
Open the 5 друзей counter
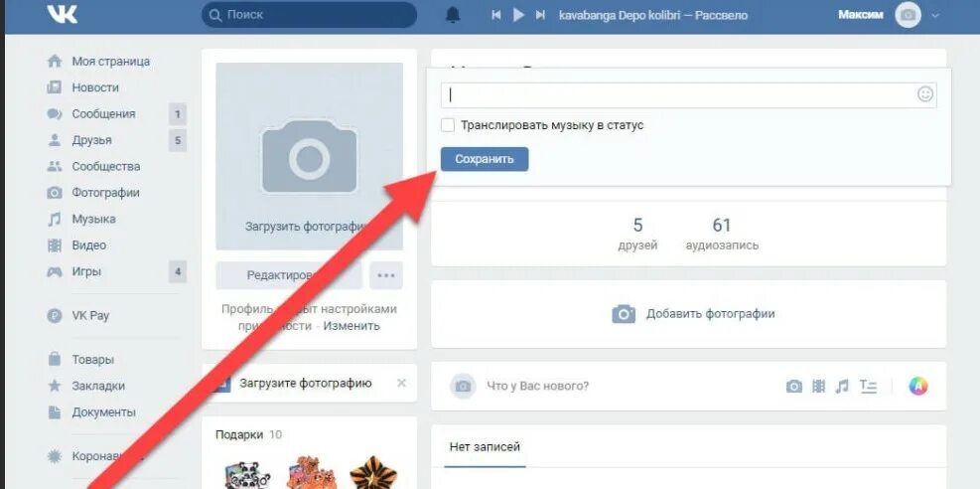pos(637,234)
